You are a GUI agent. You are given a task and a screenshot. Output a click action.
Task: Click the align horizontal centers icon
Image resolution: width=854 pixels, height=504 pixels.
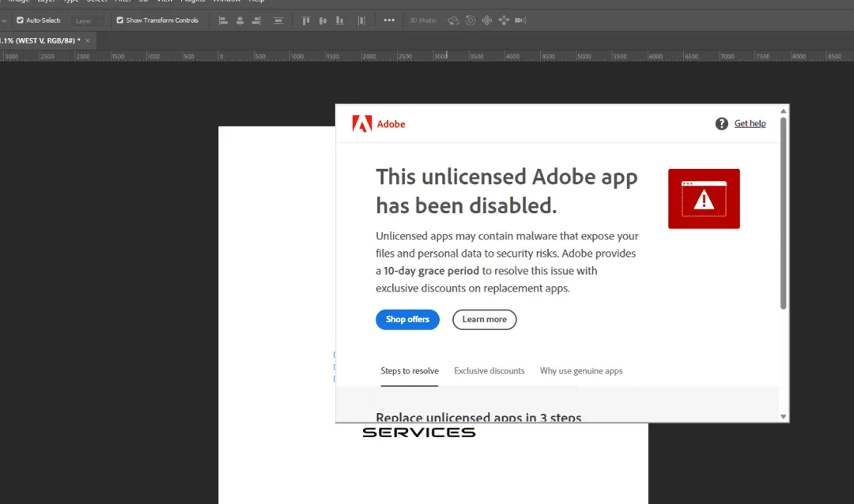[x=240, y=21]
